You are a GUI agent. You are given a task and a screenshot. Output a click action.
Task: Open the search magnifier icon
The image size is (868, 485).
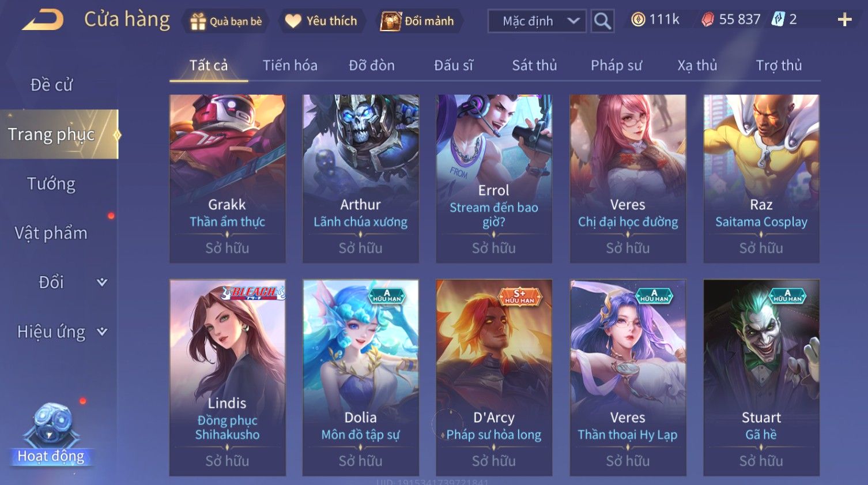tap(602, 21)
